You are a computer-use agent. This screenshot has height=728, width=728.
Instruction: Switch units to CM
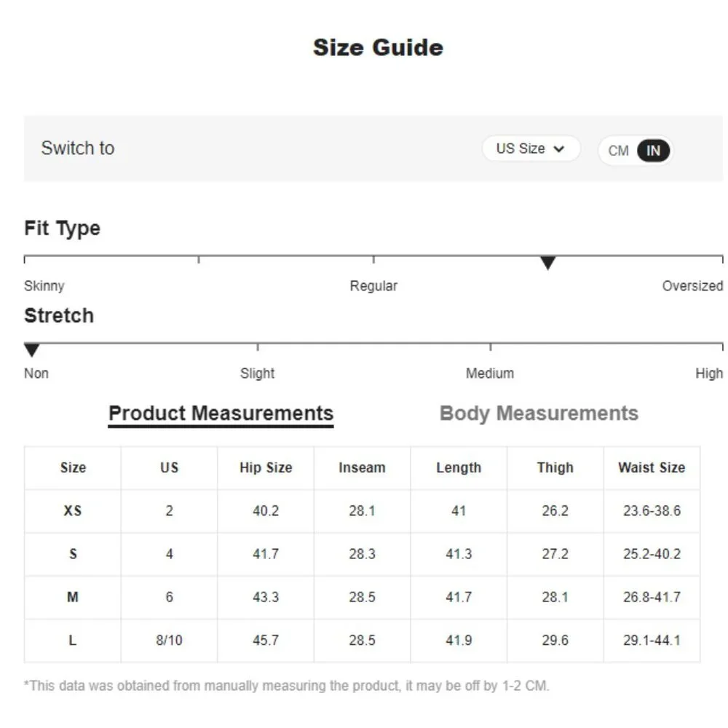coord(618,151)
